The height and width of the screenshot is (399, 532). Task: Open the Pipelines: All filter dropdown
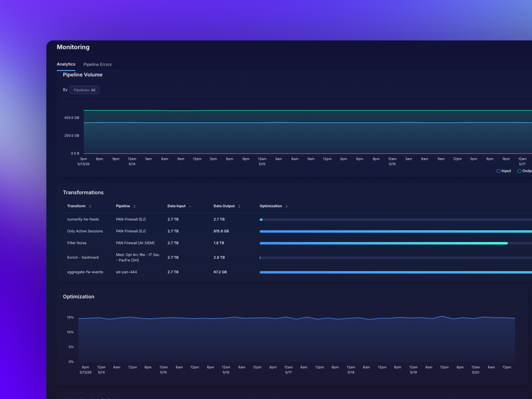pyautogui.click(x=84, y=90)
